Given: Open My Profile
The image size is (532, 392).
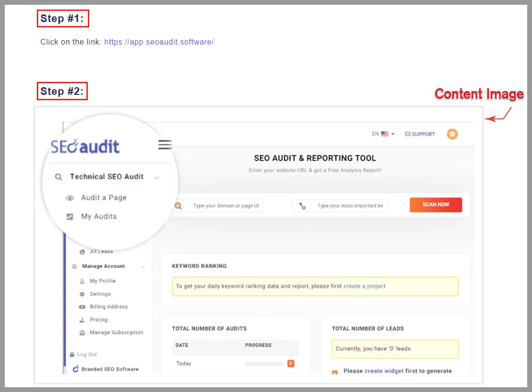Looking at the screenshot, I should 103,281.
